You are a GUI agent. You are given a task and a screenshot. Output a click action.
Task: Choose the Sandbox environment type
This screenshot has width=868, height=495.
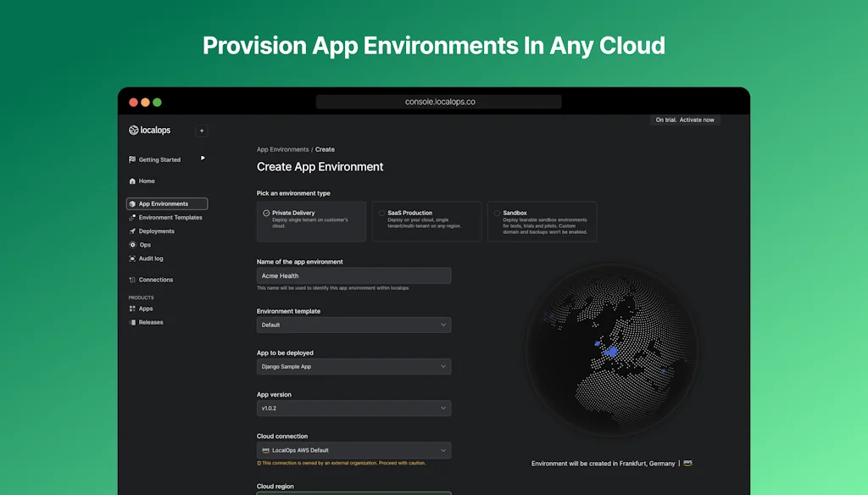545,220
